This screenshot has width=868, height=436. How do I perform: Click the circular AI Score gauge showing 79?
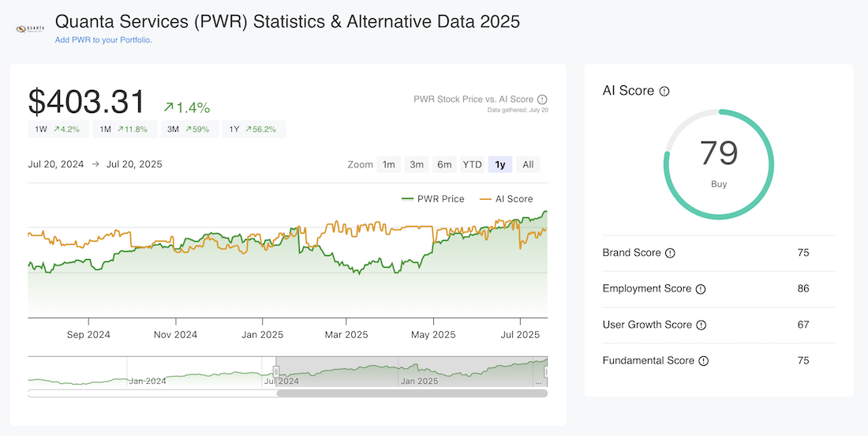pos(719,164)
